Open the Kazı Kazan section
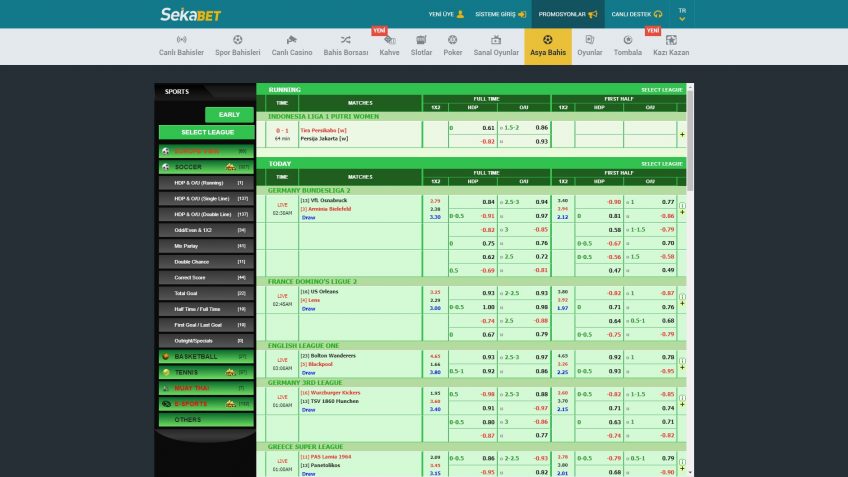The width and height of the screenshot is (848, 477). pyautogui.click(x=671, y=46)
